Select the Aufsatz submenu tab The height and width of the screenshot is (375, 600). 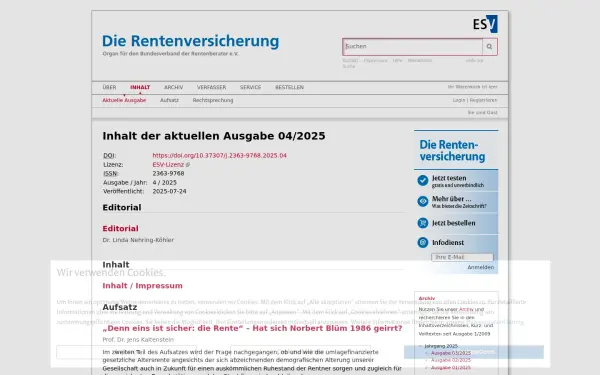pyautogui.click(x=170, y=100)
